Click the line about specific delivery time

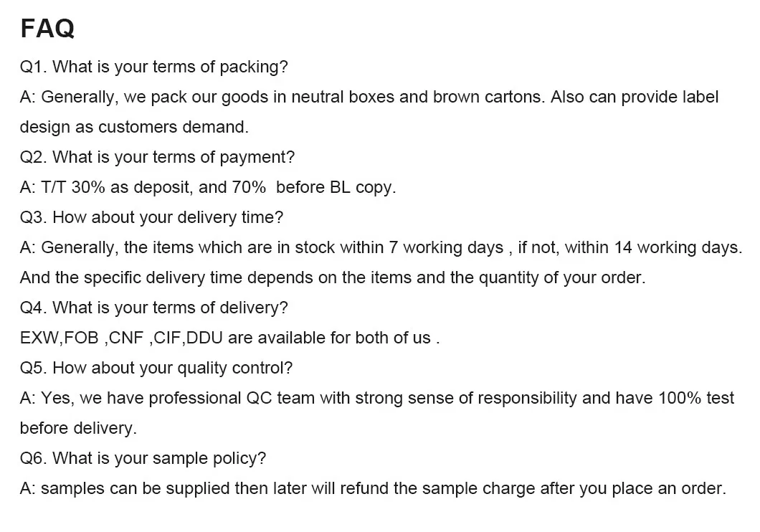[x=333, y=277]
